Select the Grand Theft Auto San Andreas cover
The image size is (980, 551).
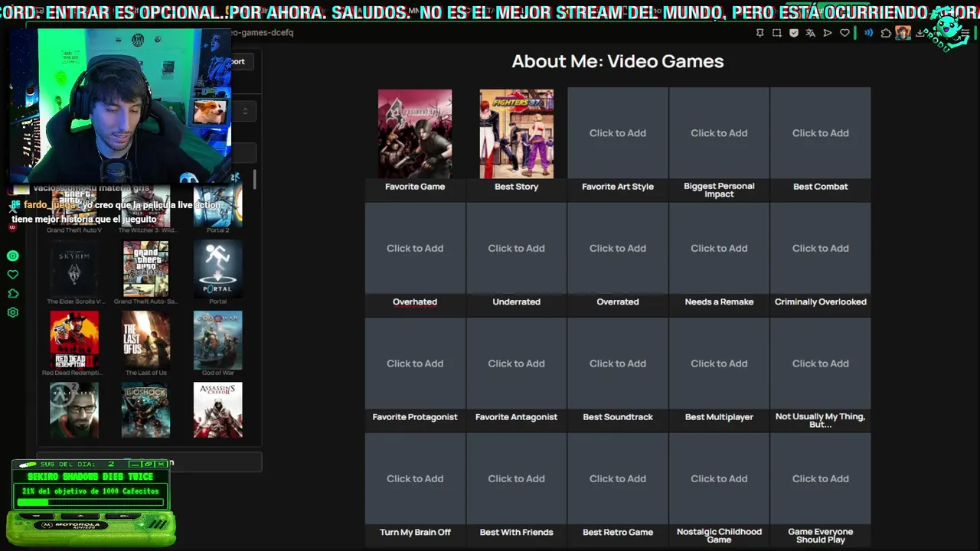click(145, 269)
